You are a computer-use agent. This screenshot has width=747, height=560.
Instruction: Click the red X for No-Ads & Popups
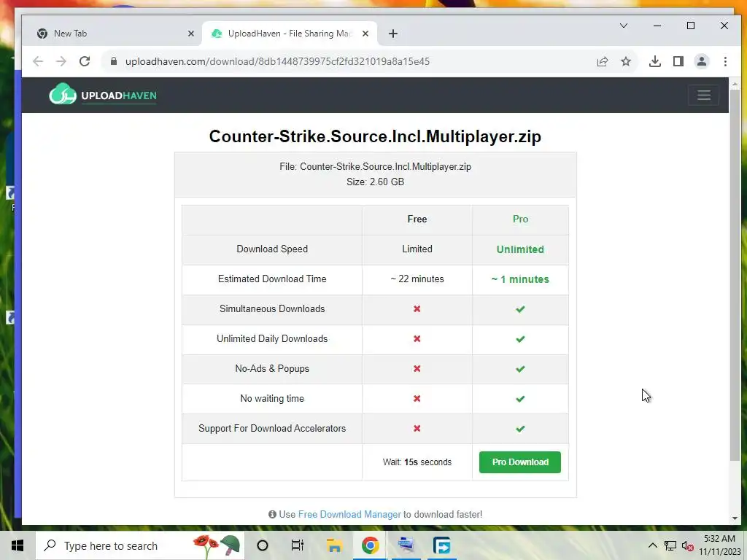point(417,368)
